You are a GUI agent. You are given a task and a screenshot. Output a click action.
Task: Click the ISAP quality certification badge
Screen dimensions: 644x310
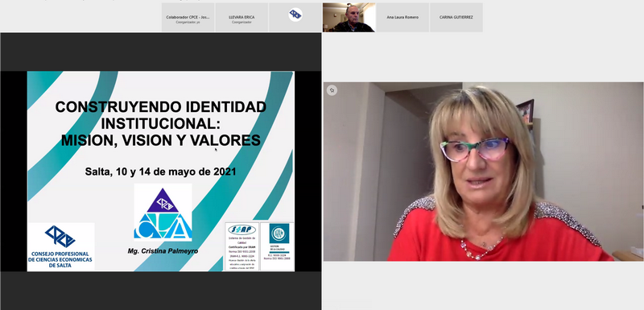tap(242, 246)
